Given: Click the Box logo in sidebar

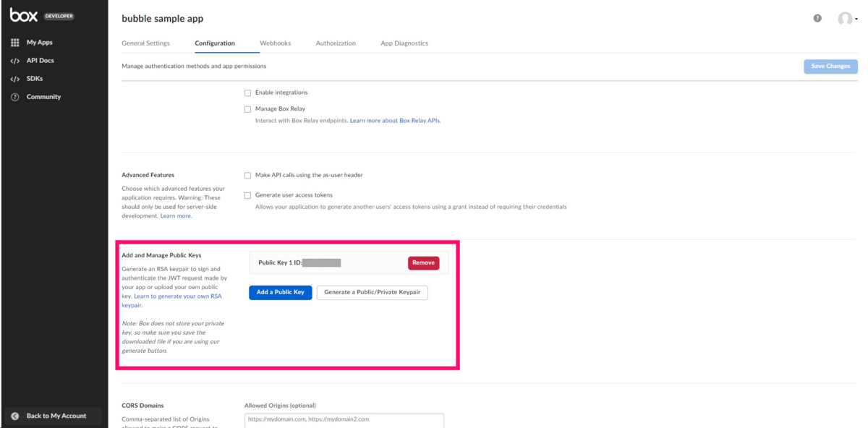Looking at the screenshot, I should click(x=24, y=15).
